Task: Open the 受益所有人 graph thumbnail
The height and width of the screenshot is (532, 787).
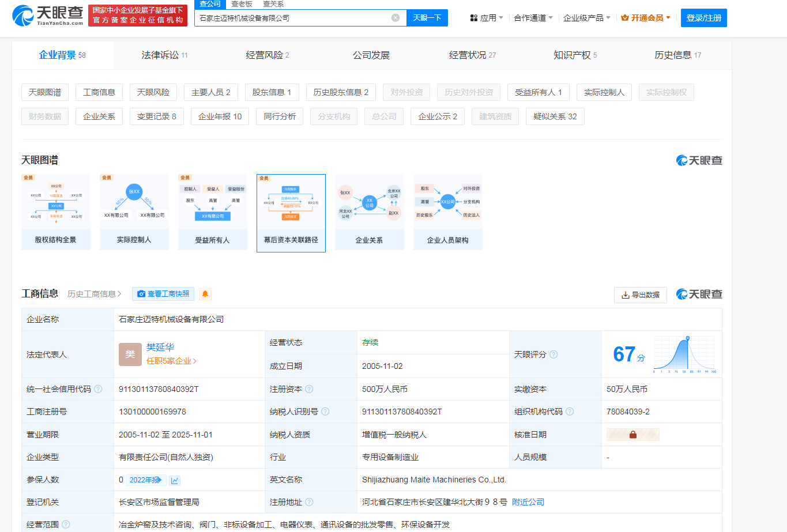Action: pyautogui.click(x=213, y=212)
